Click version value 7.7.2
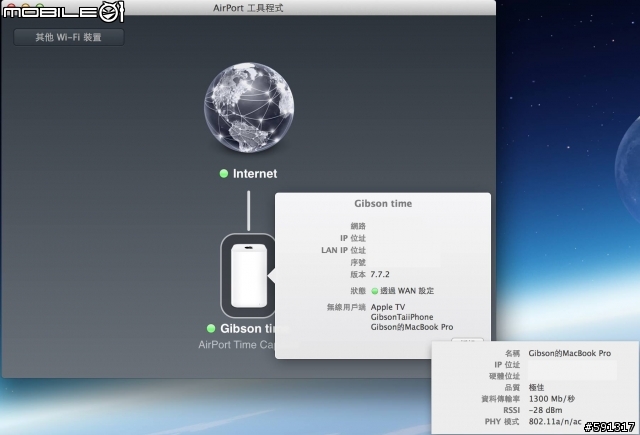 [380, 274]
